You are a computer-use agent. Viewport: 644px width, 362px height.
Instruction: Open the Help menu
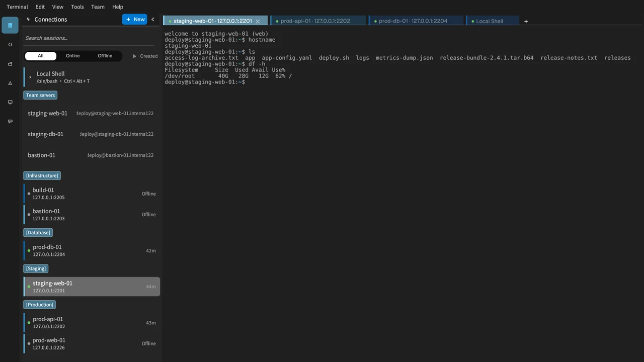118,7
